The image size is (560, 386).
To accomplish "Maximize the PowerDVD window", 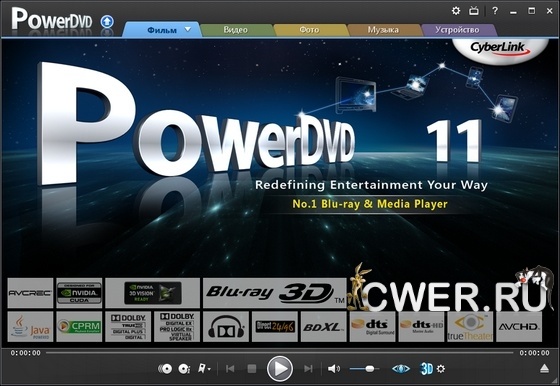I will 532,11.
